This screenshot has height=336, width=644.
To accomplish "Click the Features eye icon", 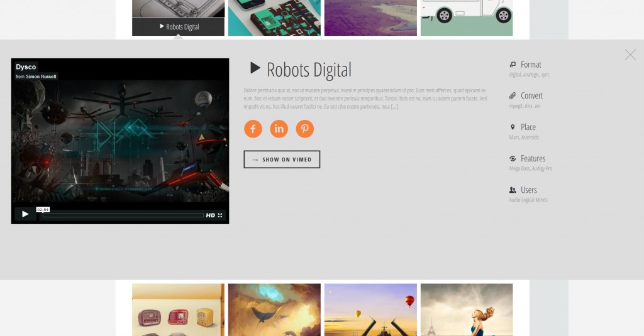I will click(x=513, y=158).
